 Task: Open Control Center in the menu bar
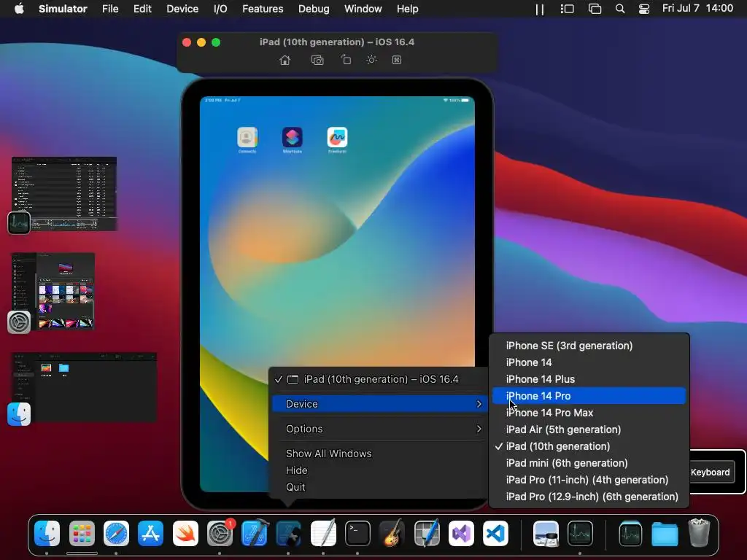(644, 9)
